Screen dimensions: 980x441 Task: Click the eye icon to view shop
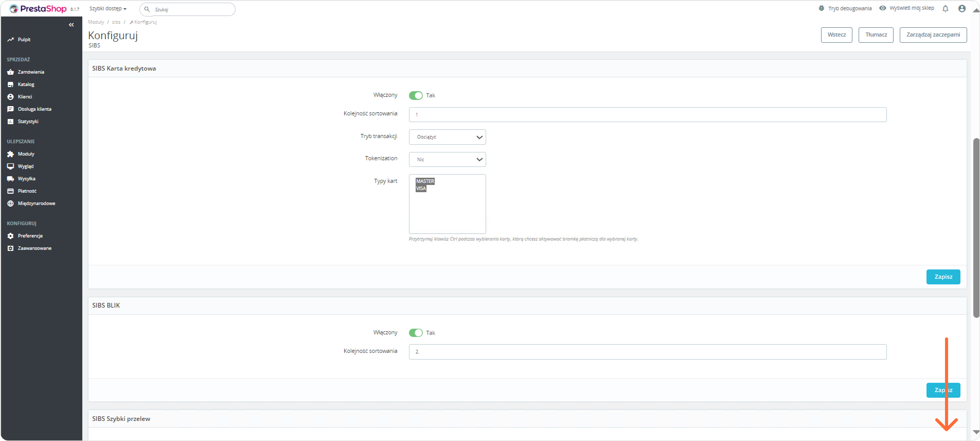pos(882,8)
